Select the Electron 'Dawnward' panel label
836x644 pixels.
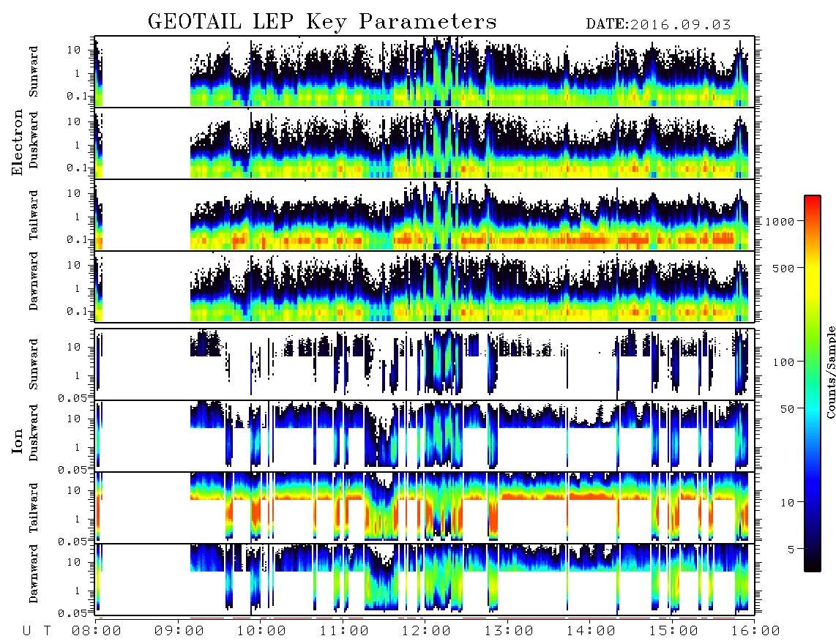coord(34,282)
